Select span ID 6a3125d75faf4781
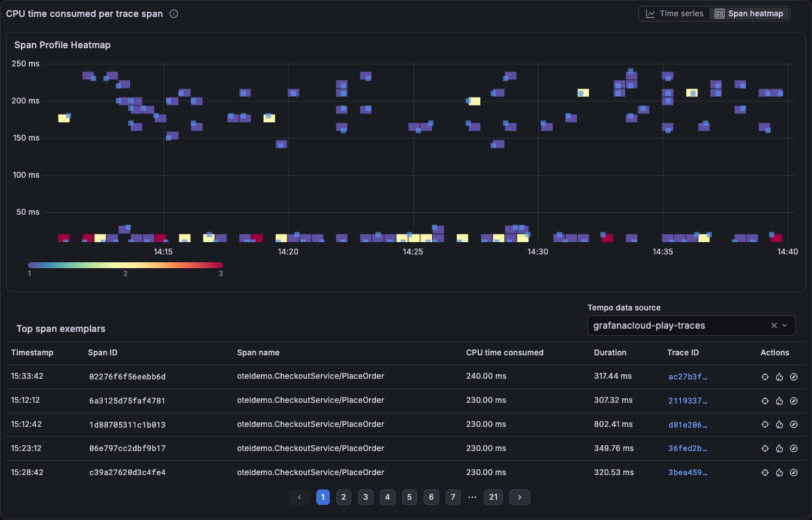 click(x=128, y=401)
